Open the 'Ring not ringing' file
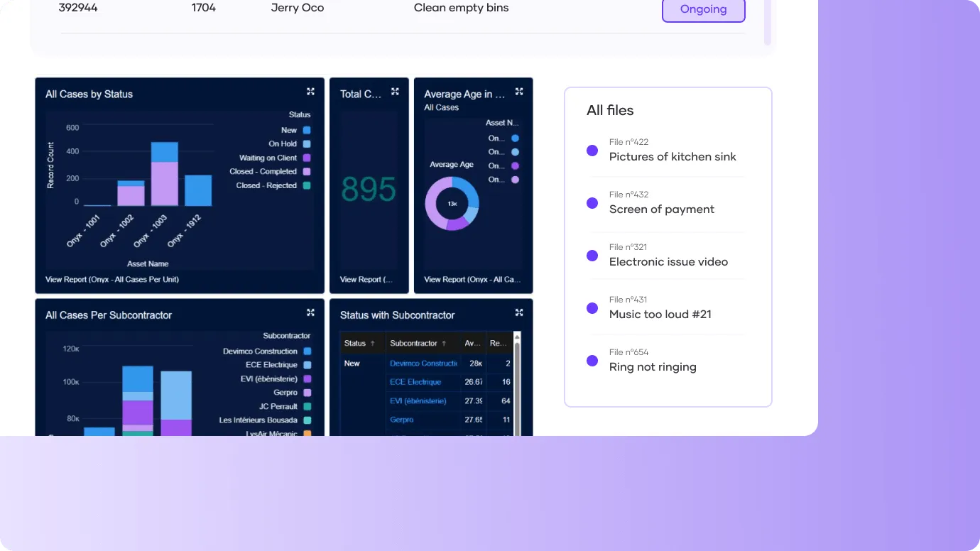Image resolution: width=980 pixels, height=551 pixels. tap(653, 366)
